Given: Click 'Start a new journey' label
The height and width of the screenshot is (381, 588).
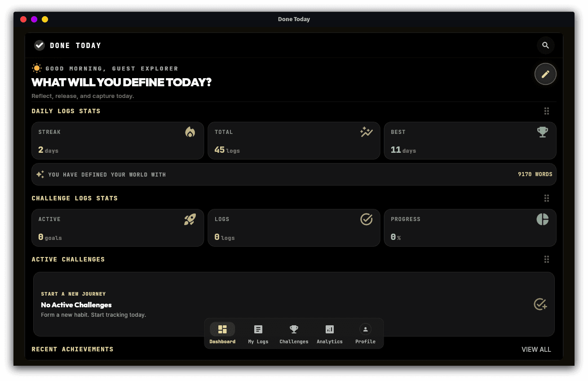Looking at the screenshot, I should pos(73,294).
